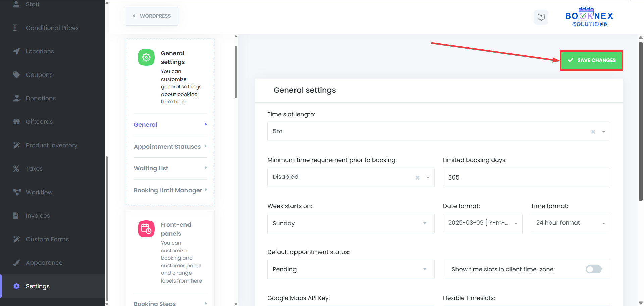Click the Taxes percent icon
The image size is (644, 306).
click(16, 169)
